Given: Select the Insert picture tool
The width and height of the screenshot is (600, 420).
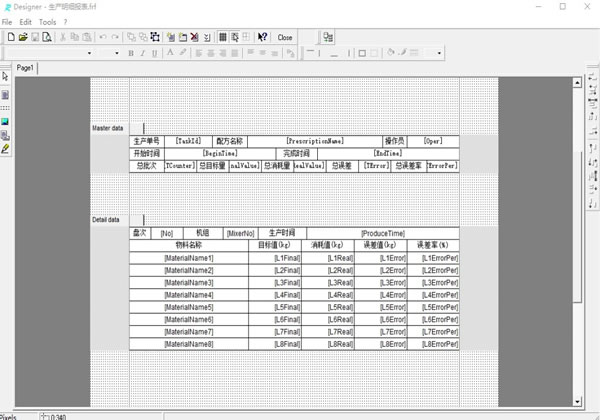Looking at the screenshot, I should coord(5,120).
